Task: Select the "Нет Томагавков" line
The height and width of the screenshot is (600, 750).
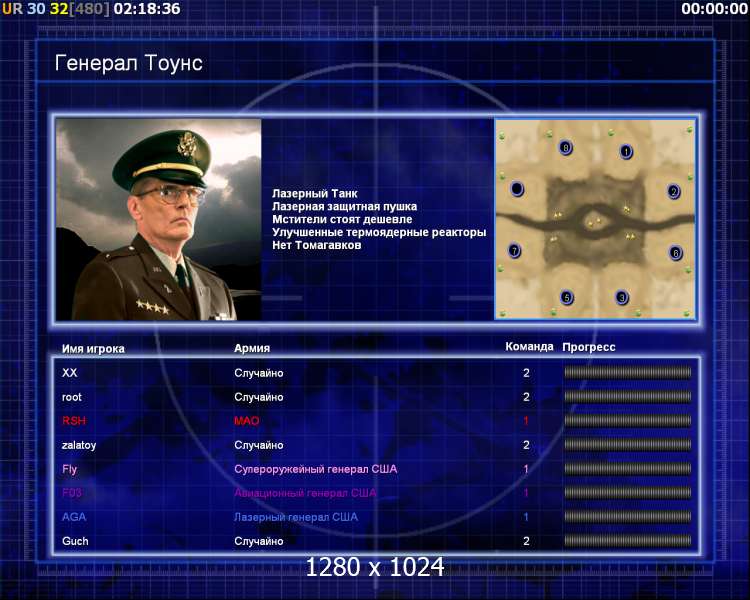Action: coord(317,245)
